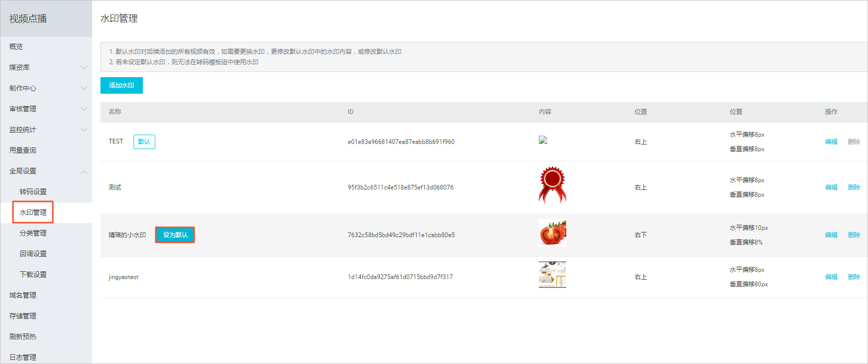Edit the TEST watermark
Screen dimensions: 868x364
pos(831,142)
